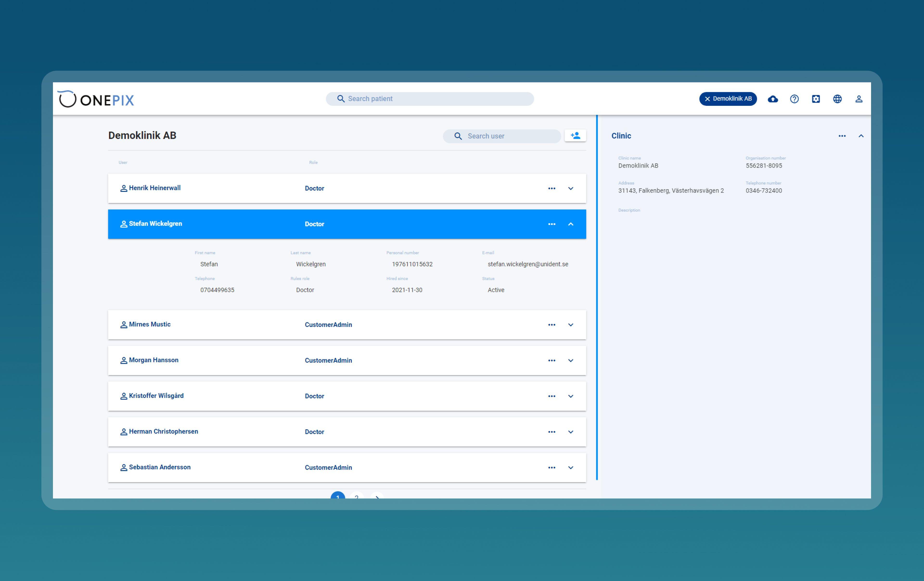
Task: Click the Search patient field
Action: coord(430,99)
